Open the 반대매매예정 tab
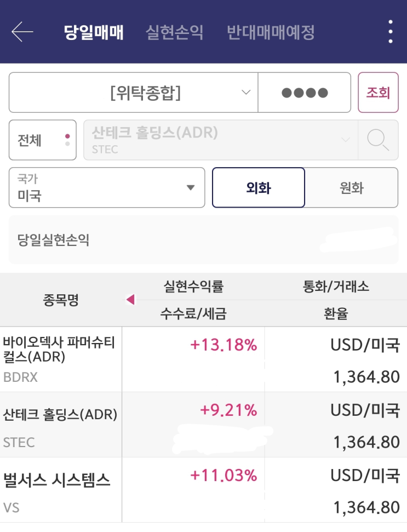The height and width of the screenshot is (532, 407). pyautogui.click(x=271, y=32)
